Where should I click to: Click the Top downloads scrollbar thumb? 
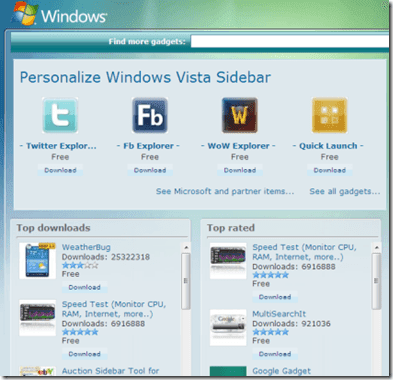(x=186, y=281)
